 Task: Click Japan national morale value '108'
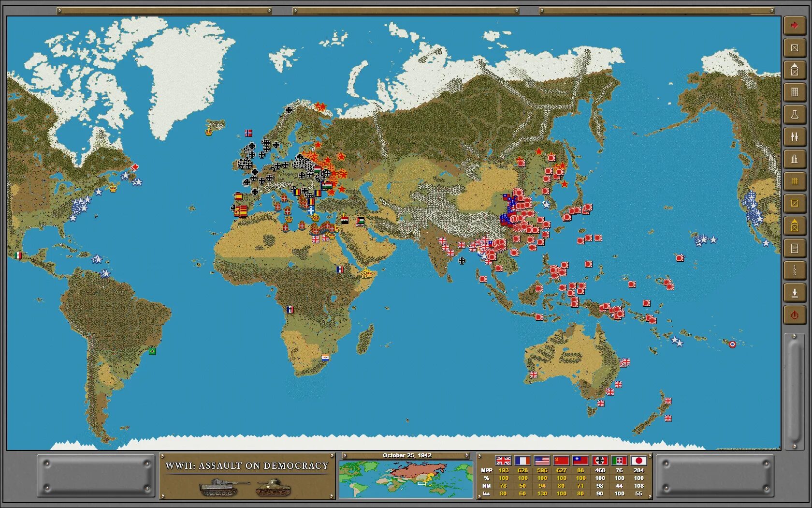click(x=638, y=486)
